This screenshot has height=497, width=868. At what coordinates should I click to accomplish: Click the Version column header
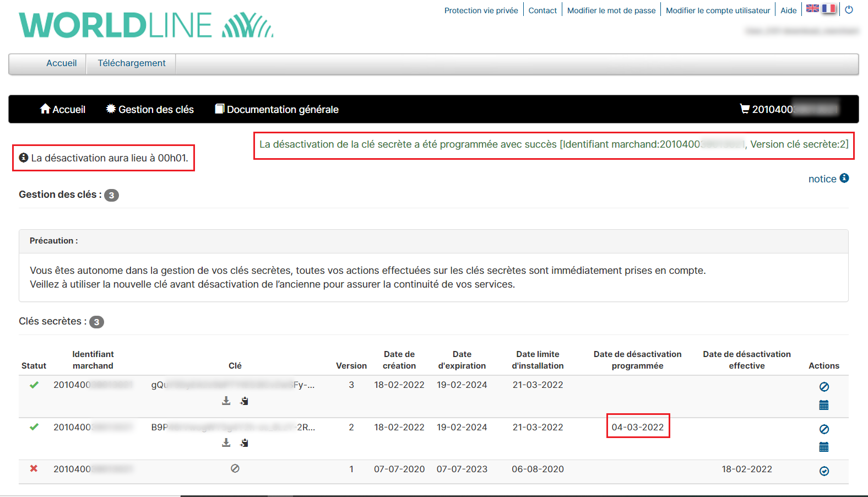tap(351, 366)
